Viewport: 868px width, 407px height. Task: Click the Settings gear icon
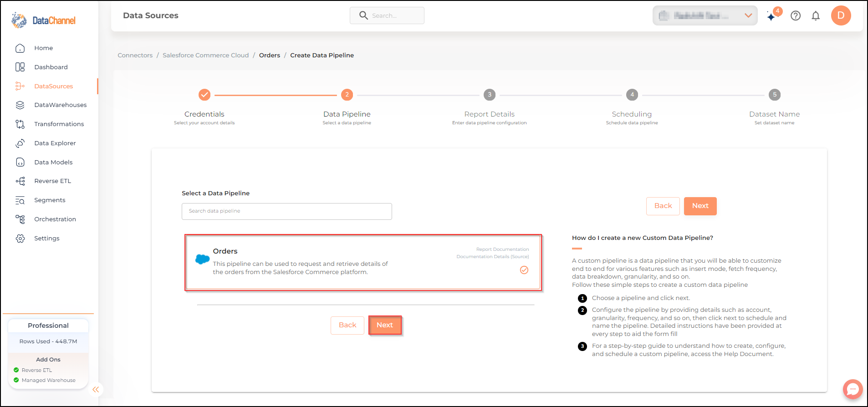[x=20, y=238]
